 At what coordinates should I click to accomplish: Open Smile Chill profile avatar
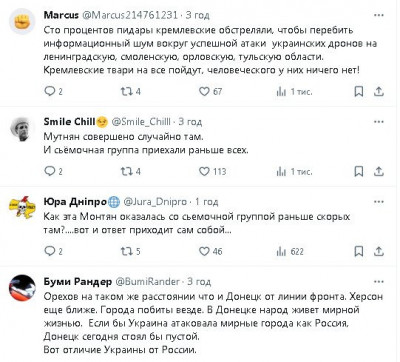(x=22, y=128)
